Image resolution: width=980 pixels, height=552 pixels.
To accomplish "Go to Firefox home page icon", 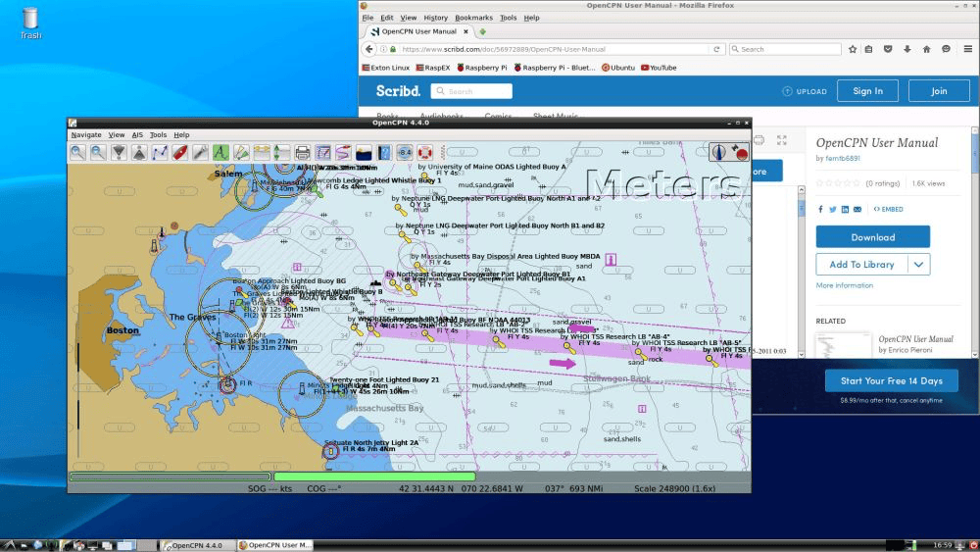I will 926,49.
